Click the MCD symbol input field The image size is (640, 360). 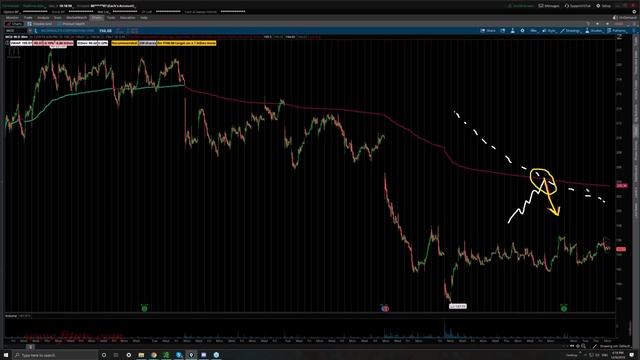16,31
